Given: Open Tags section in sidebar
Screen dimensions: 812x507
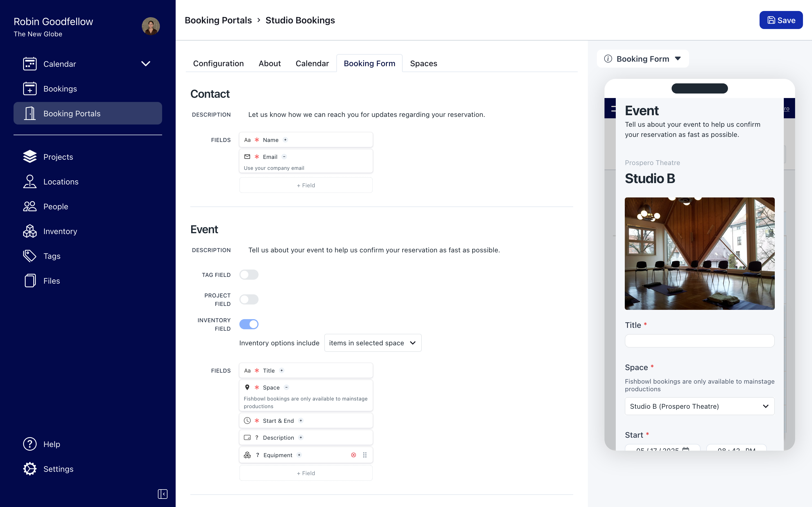Looking at the screenshot, I should point(52,256).
